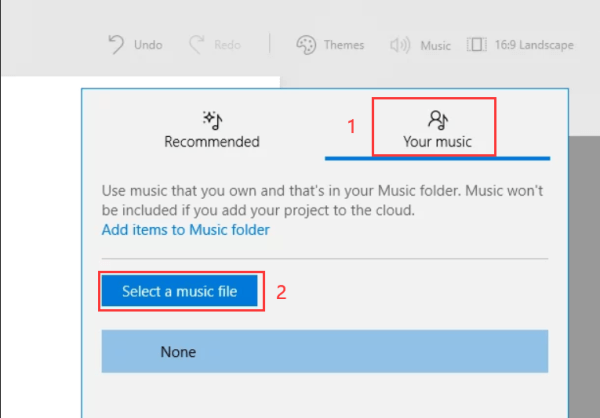600x418 pixels.
Task: Open Add items to Music folder link
Action: coord(186,230)
